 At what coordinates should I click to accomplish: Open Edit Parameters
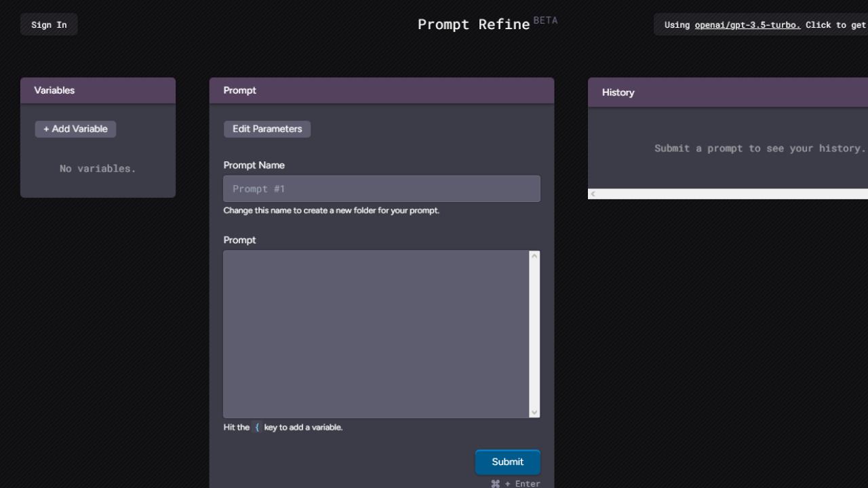coord(267,129)
